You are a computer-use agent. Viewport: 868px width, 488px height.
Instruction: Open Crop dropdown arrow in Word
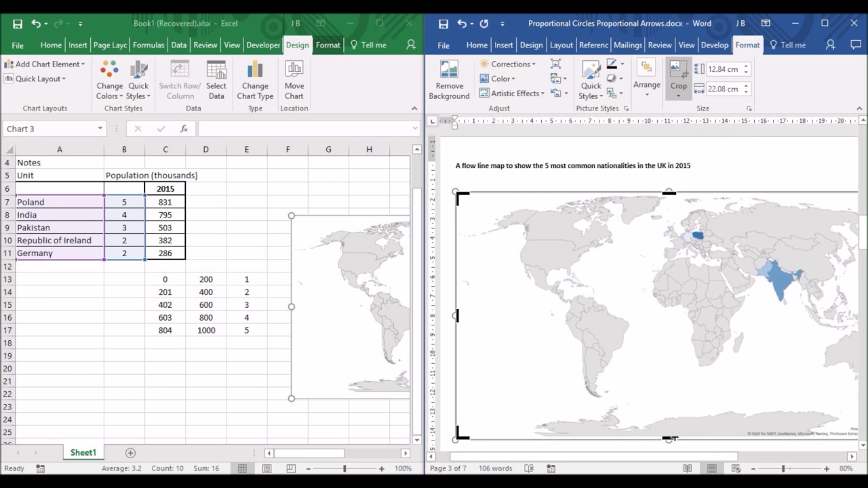coord(679,95)
